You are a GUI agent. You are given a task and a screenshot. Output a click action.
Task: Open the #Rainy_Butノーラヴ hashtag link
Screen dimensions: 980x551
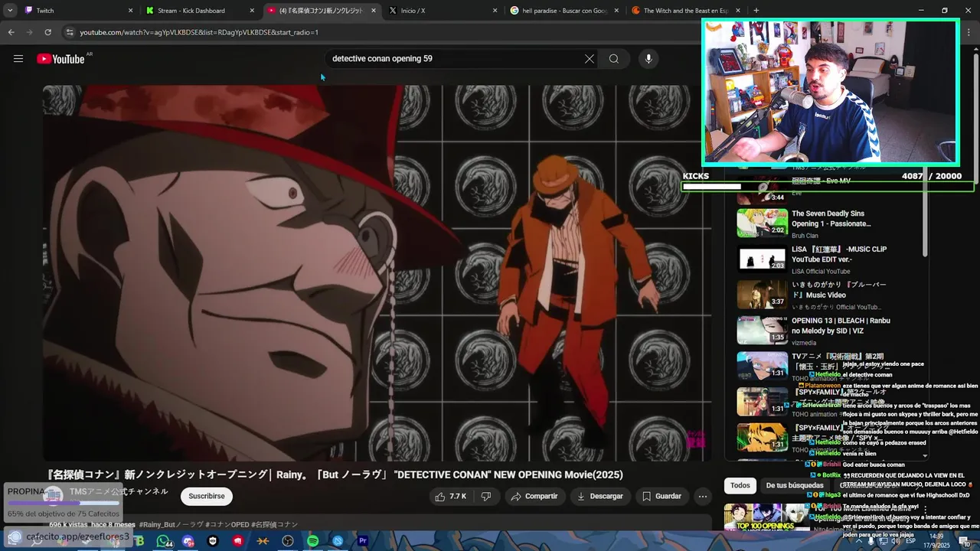(x=171, y=525)
